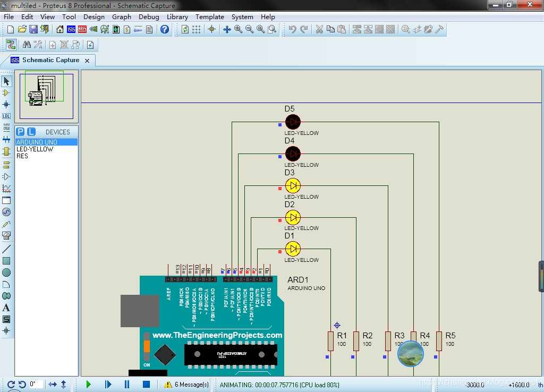This screenshot has width=544, height=392.
Task: Search and tag with the binoculars icon
Action: pos(27,45)
